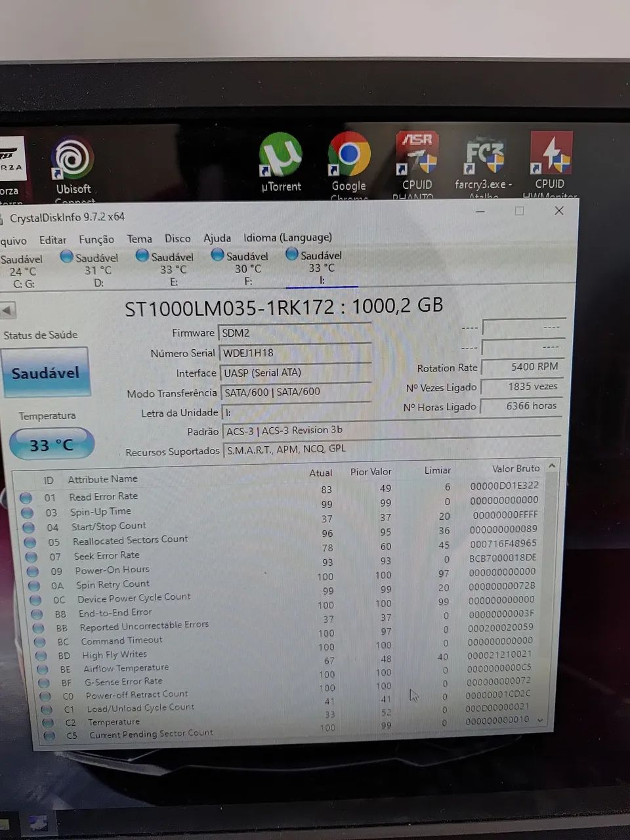The height and width of the screenshot is (840, 630).
Task: Click the status dot beside Read Error Rate
Action: click(x=26, y=497)
